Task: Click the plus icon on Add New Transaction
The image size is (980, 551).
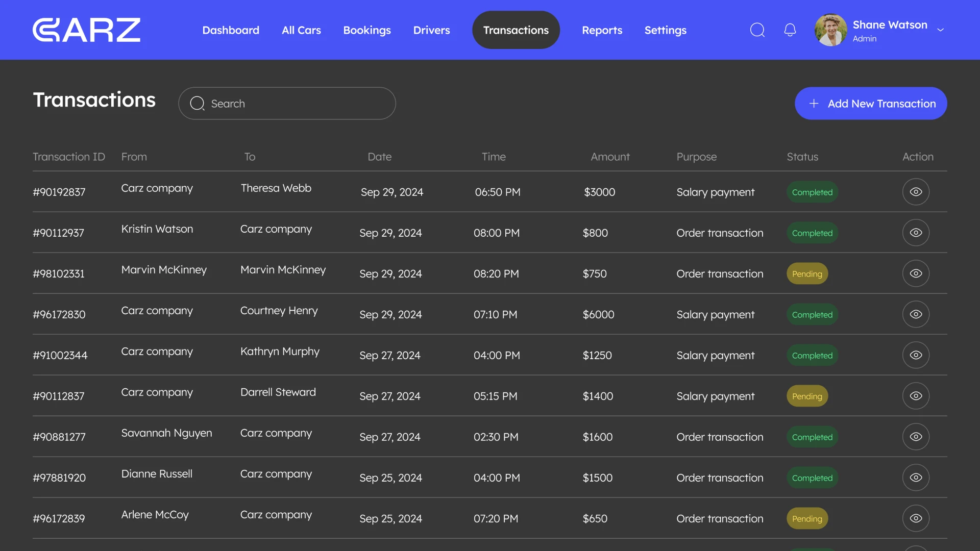Action: 813,103
